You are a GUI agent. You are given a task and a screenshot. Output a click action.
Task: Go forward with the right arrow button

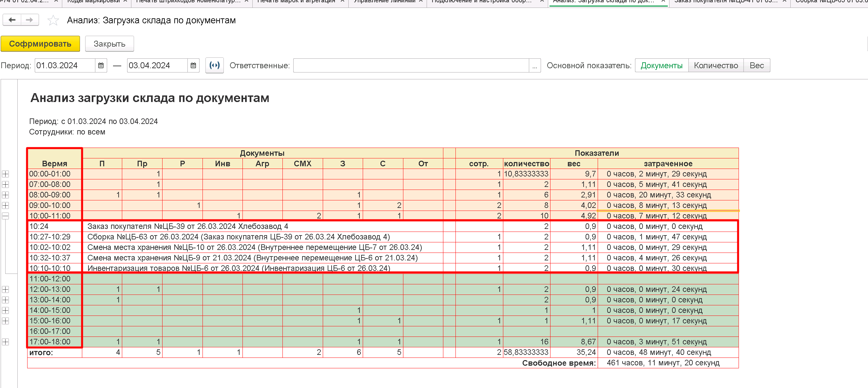pyautogui.click(x=29, y=20)
